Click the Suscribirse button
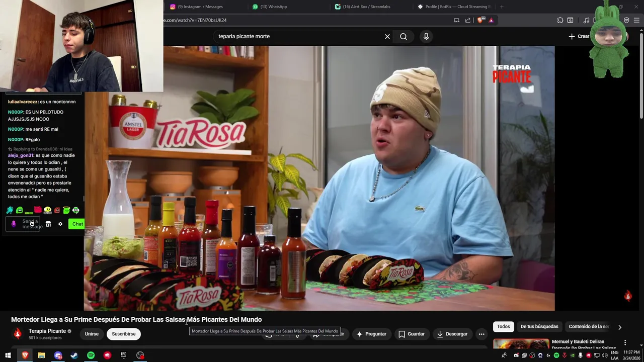The width and height of the screenshot is (644, 362). pyautogui.click(x=124, y=334)
